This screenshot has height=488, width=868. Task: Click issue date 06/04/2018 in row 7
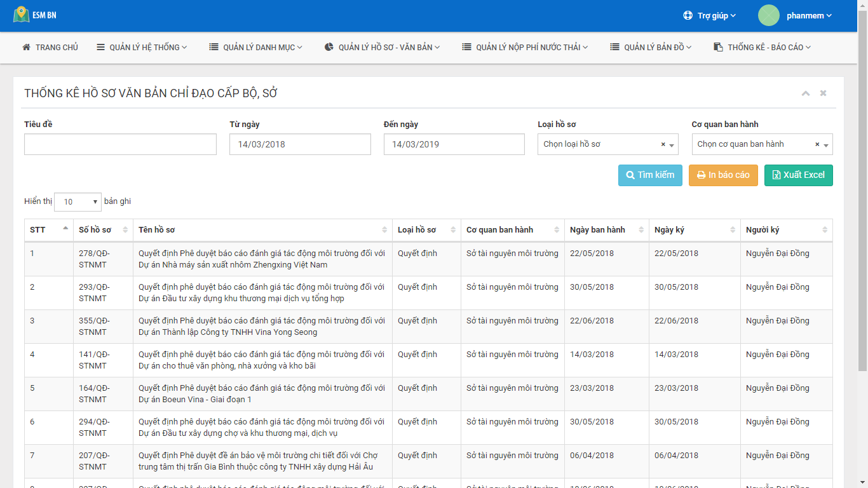[x=592, y=456]
